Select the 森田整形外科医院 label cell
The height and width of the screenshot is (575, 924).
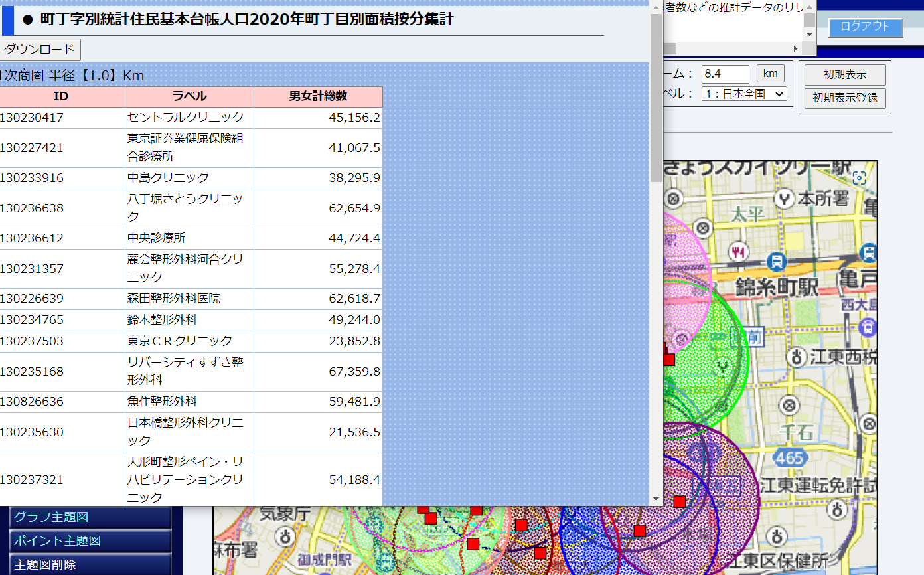pyautogui.click(x=189, y=299)
